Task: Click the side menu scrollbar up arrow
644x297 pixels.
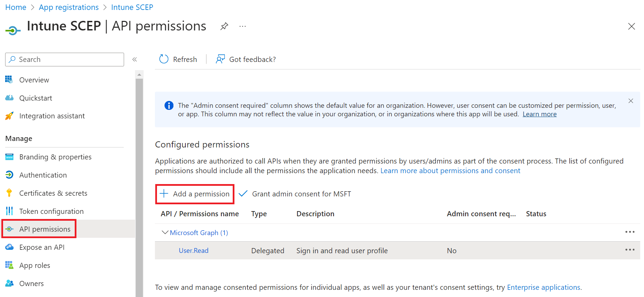Action: point(139,74)
